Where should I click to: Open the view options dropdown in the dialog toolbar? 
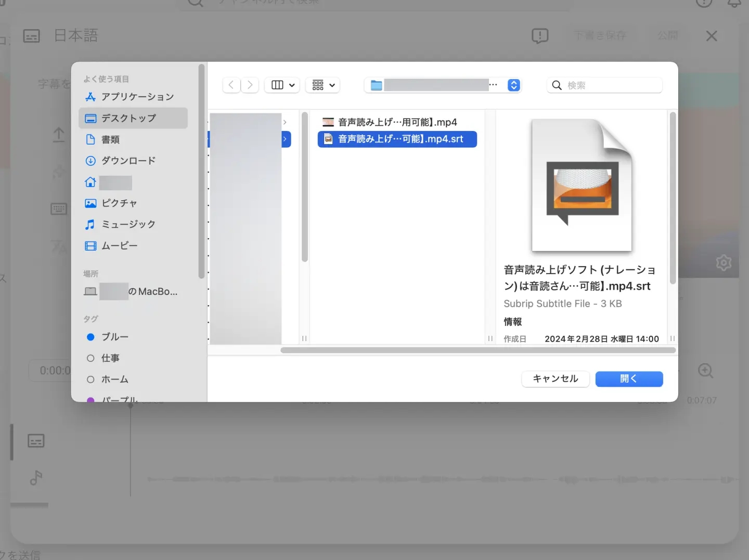tap(282, 85)
